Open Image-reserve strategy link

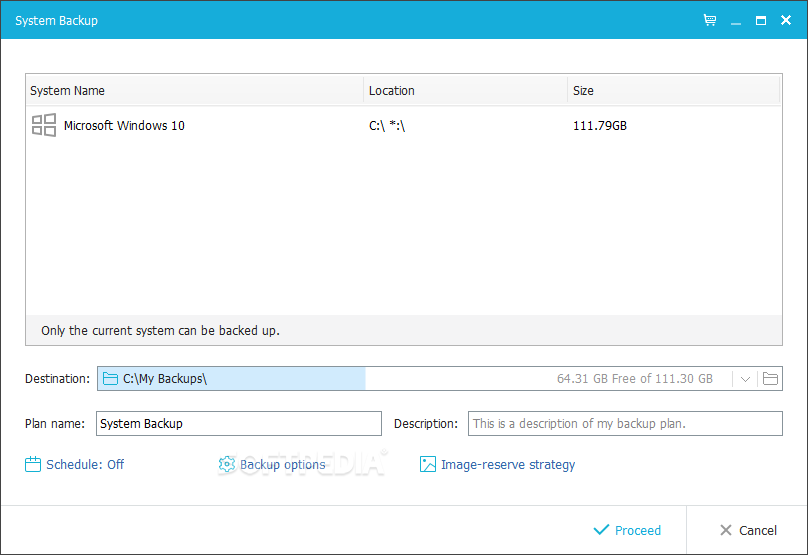click(x=508, y=464)
